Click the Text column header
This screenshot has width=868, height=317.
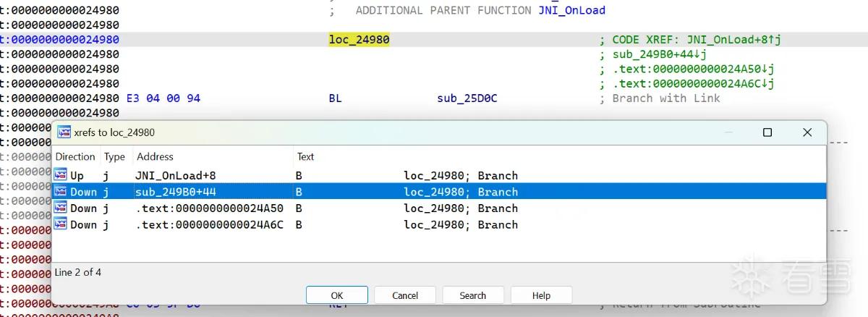coord(306,156)
